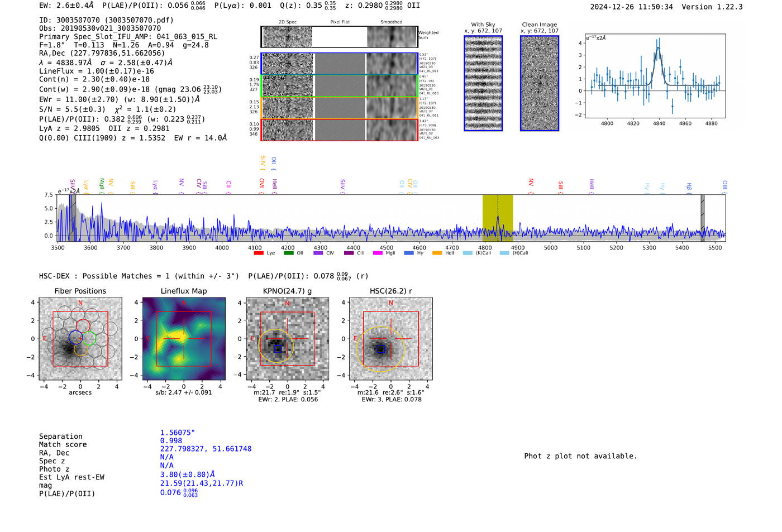782x532 pixels.
Task: Click the green MgII marker above the spectrum
Action: [x=102, y=186]
